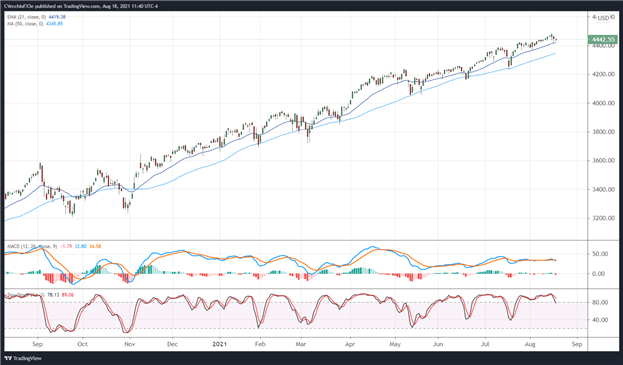Click the 4442.55 current price label

pos(602,39)
